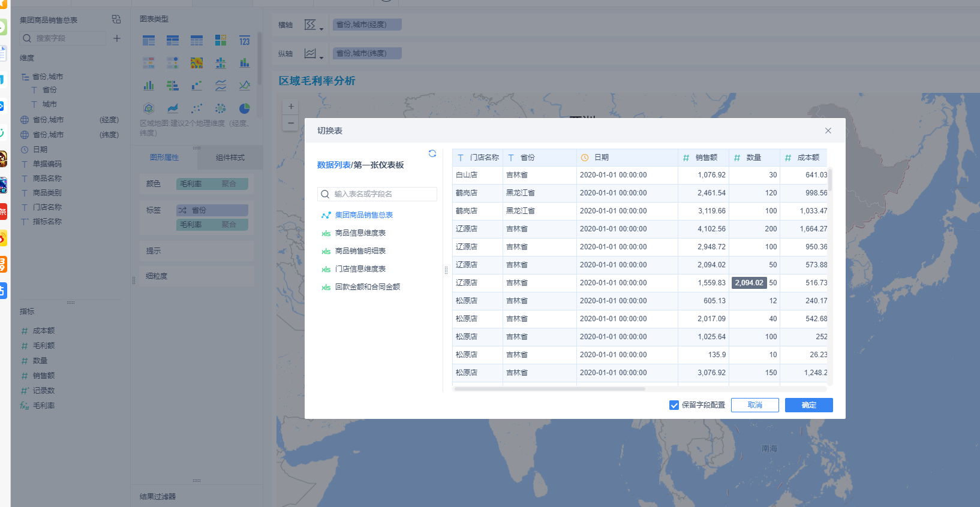Switch to the 组件样式 tab
Image resolution: width=980 pixels, height=507 pixels.
pos(230,158)
